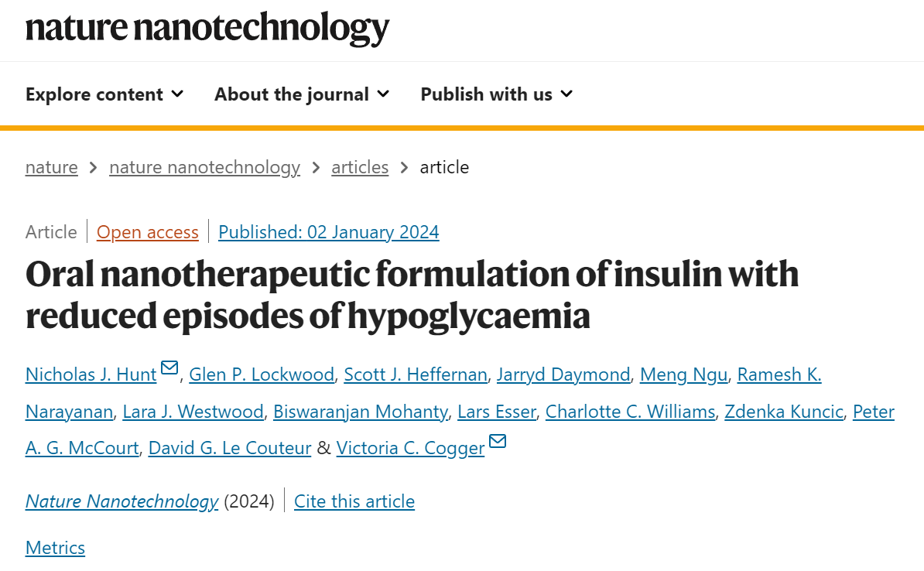Image resolution: width=924 pixels, height=571 pixels.
Task: Open author Zdenka Kuncic profile
Action: 784,412
